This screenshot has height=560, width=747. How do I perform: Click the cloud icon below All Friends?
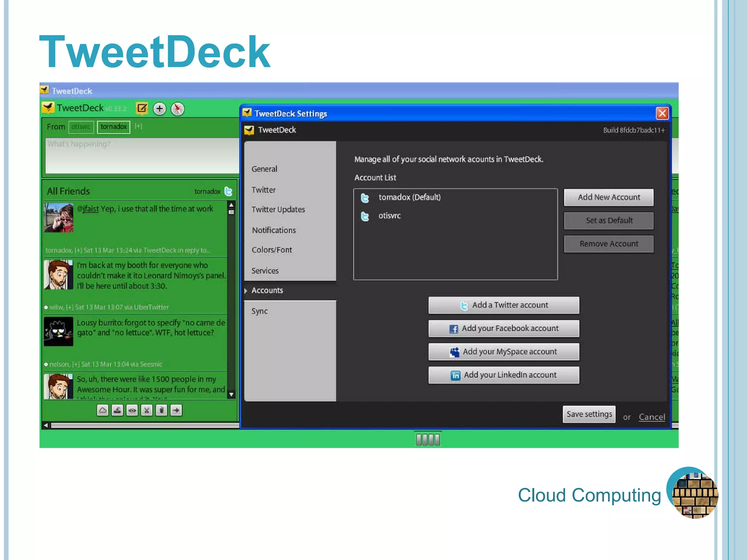tap(103, 410)
